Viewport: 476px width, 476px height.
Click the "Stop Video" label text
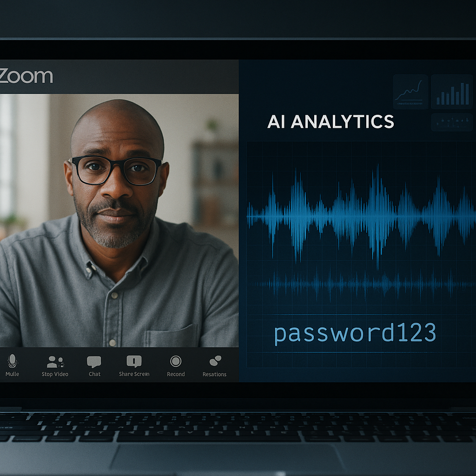(55, 374)
